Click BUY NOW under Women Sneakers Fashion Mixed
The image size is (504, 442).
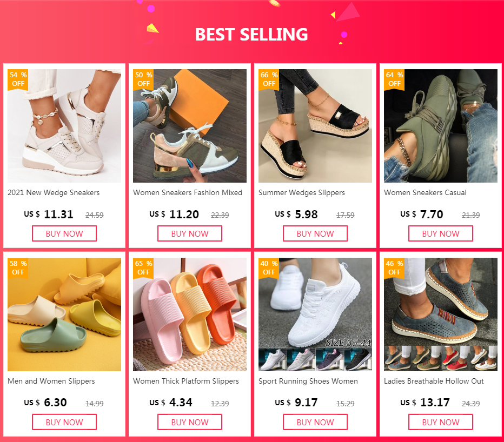(190, 233)
